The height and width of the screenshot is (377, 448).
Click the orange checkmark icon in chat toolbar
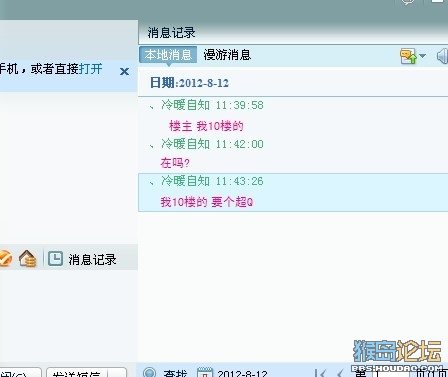[x=5, y=259]
